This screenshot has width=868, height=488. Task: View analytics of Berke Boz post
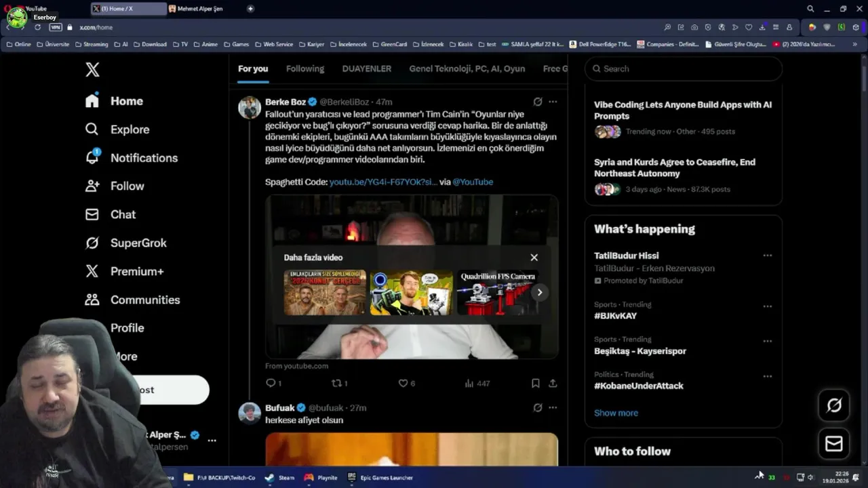pyautogui.click(x=477, y=383)
